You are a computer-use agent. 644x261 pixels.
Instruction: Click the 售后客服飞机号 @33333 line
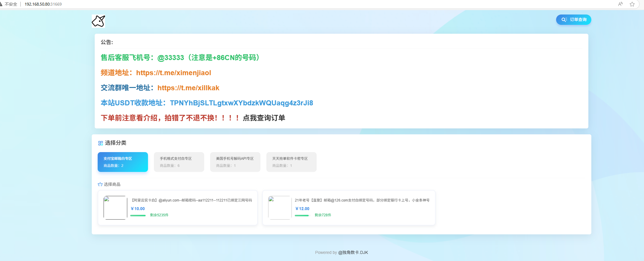point(181,58)
